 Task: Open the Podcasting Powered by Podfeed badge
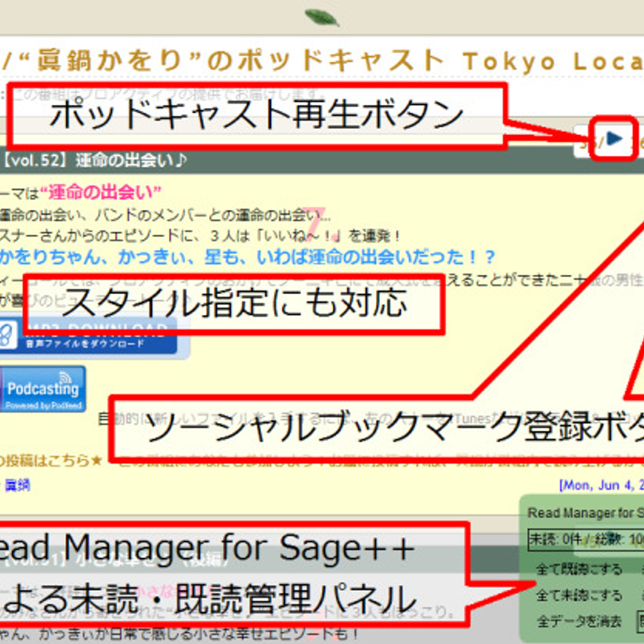pyautogui.click(x=42, y=389)
